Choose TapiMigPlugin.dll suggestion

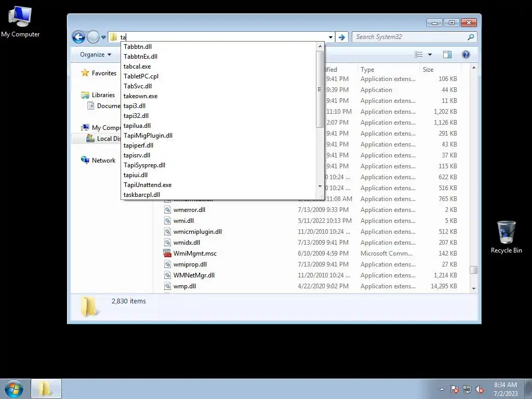coord(219,136)
